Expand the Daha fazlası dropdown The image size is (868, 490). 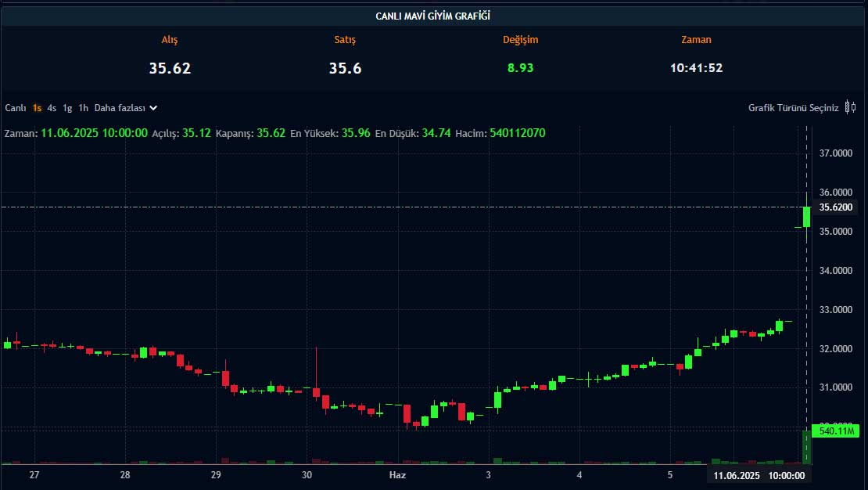point(126,108)
